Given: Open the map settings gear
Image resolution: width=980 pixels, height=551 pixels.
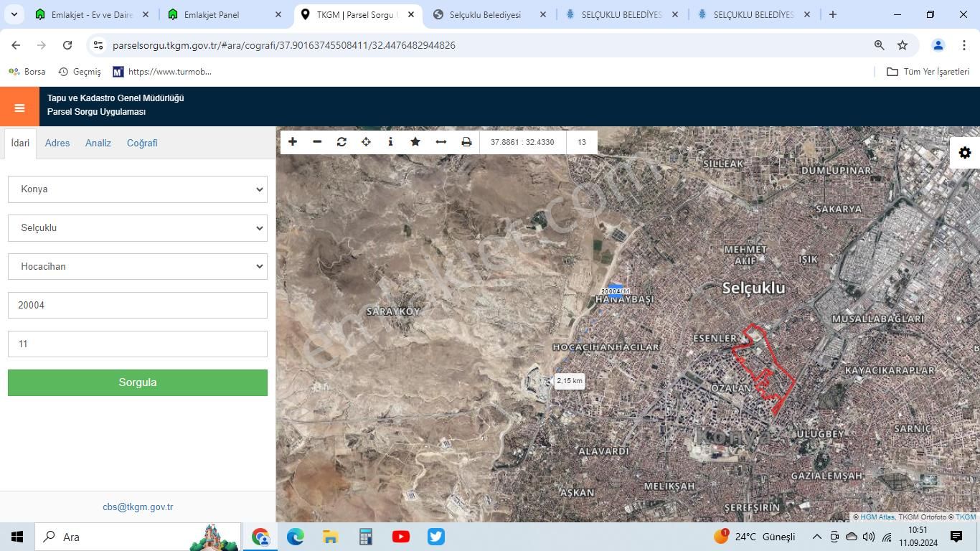Looking at the screenshot, I should tap(965, 153).
